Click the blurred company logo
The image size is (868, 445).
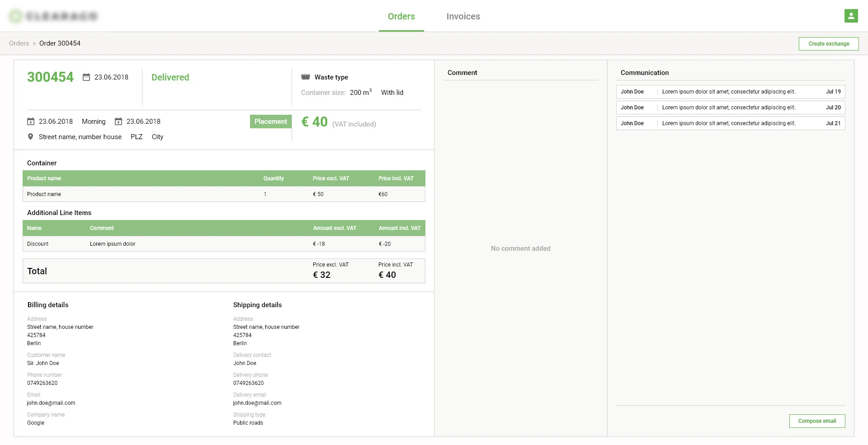coord(53,16)
